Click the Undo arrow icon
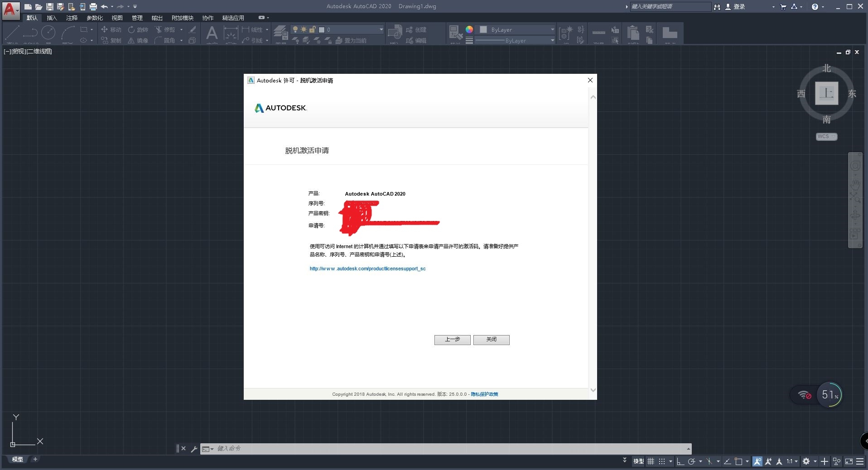The width and height of the screenshot is (868, 470). pos(105,7)
